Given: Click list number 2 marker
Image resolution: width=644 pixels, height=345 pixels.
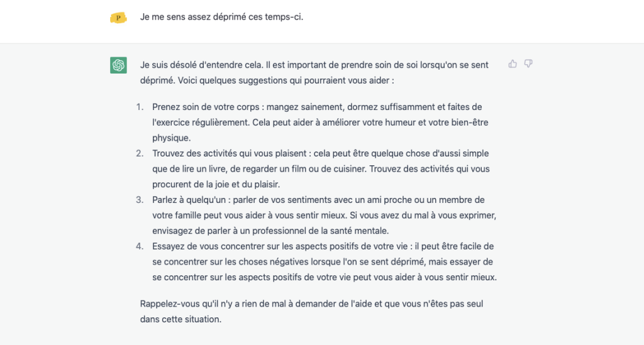Looking at the screenshot, I should point(140,153).
